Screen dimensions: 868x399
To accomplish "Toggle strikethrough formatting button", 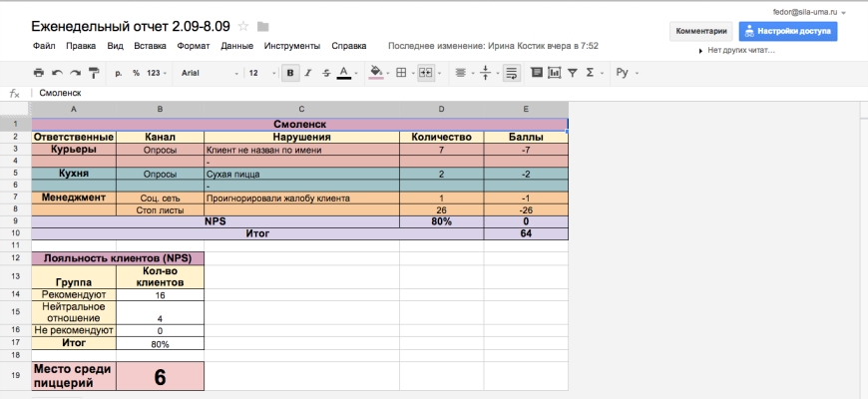I will [x=325, y=73].
